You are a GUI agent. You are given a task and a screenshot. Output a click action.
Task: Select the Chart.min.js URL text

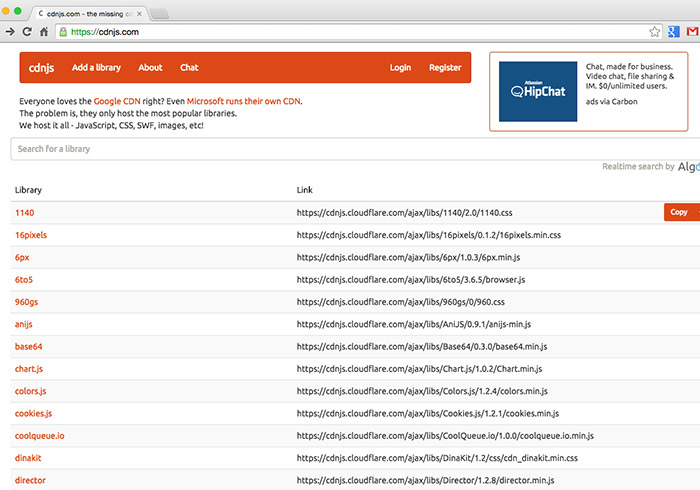[420, 369]
